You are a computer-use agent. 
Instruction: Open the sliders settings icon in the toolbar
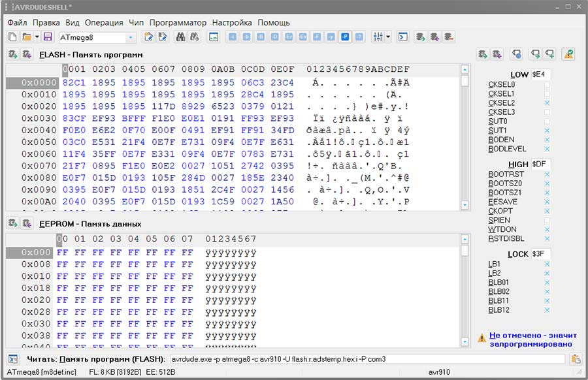pos(378,37)
